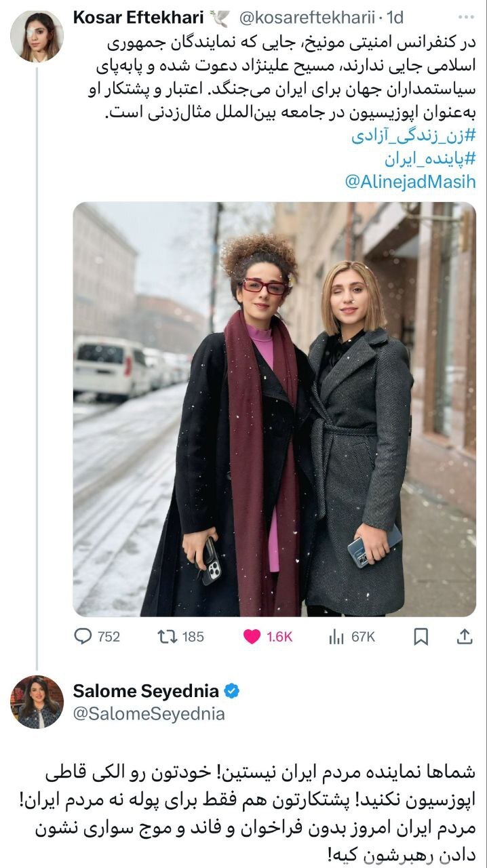The height and width of the screenshot is (868, 487).
Task: Open the @AlinejadMasih mention link
Action: [x=410, y=182]
